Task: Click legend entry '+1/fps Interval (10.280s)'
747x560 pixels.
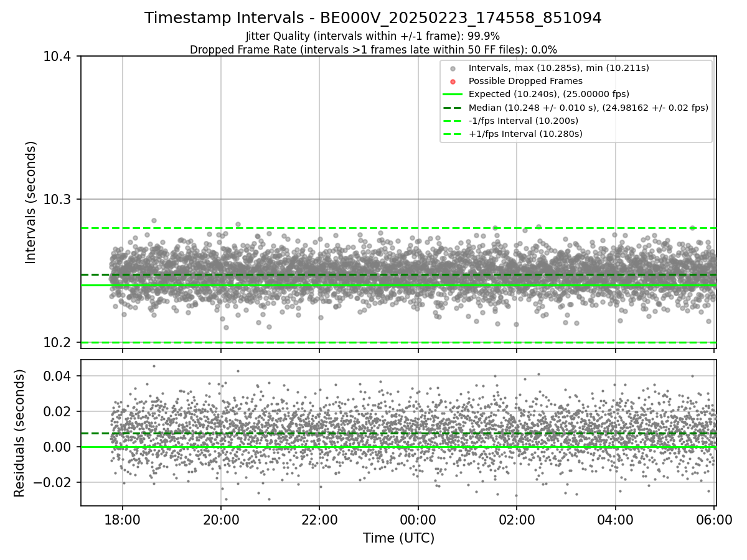Action: (x=525, y=134)
